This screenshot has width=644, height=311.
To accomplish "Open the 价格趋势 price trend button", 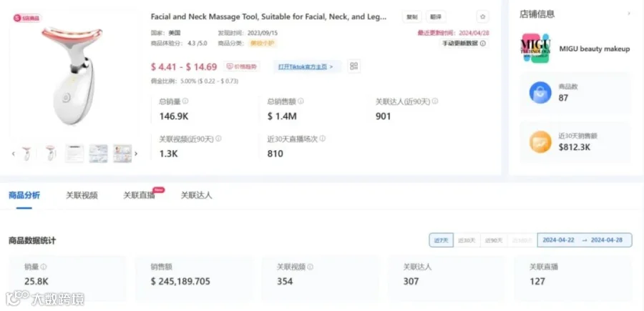I will pyautogui.click(x=242, y=66).
